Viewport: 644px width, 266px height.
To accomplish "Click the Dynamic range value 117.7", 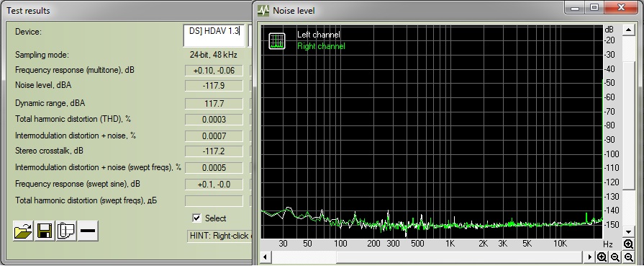I will [214, 104].
